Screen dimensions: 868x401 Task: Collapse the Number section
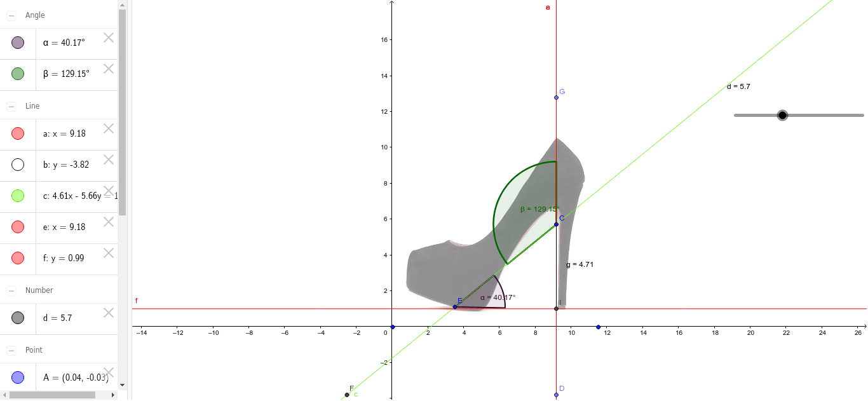11,290
